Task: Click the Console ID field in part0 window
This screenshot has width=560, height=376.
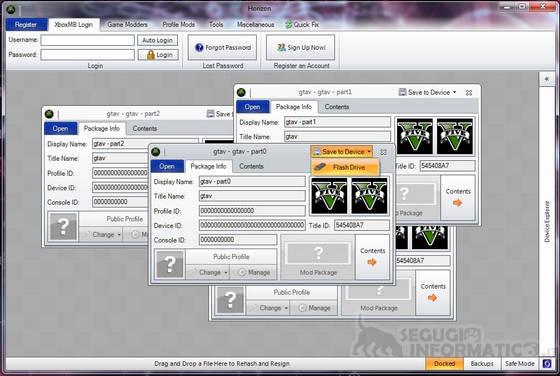Action: click(238, 240)
